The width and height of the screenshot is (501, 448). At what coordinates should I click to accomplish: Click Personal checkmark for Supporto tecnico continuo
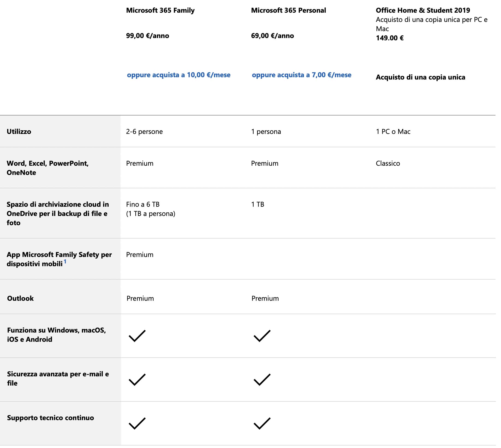click(x=262, y=423)
